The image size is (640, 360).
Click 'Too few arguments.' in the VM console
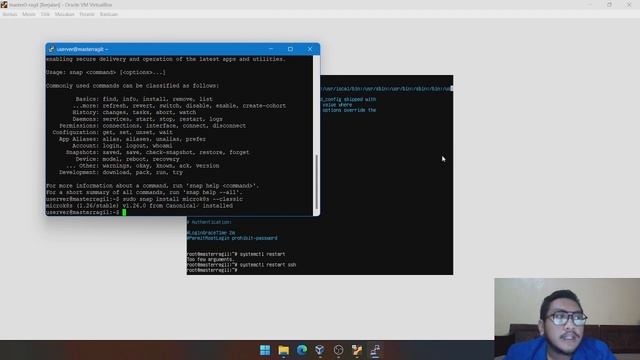[x=211, y=260]
